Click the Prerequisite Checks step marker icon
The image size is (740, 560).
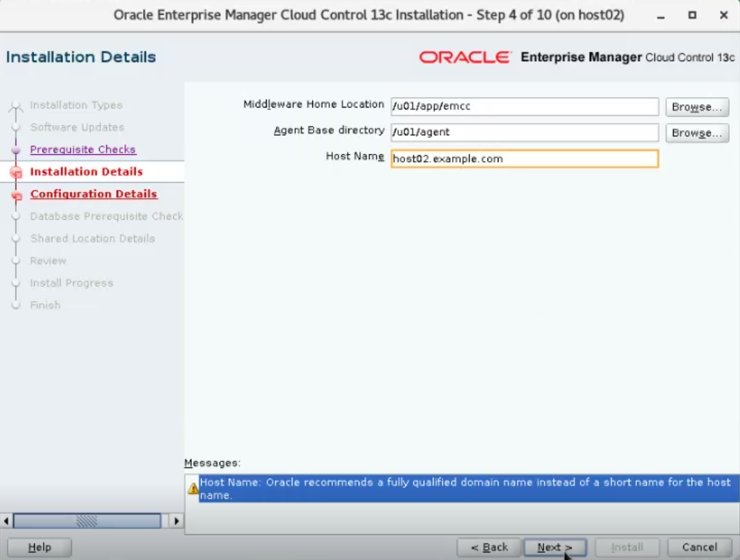(x=15, y=149)
